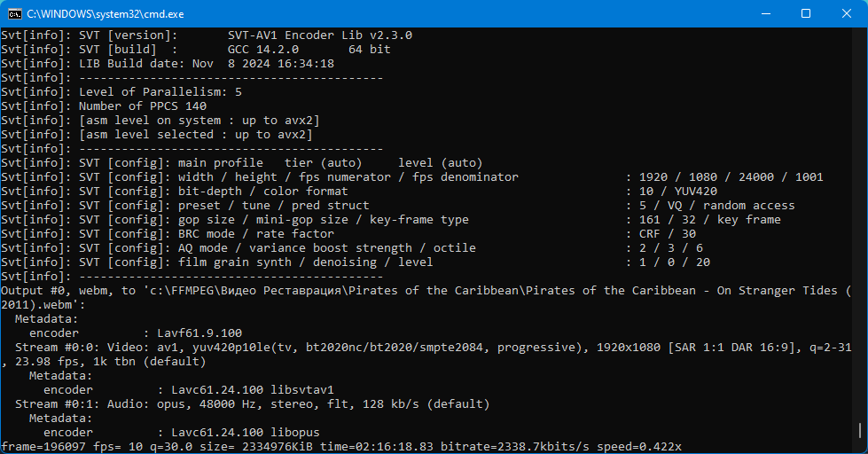Click the cmd.exe icon in title bar
Viewport: 868px width, 454px height.
tap(15, 13)
